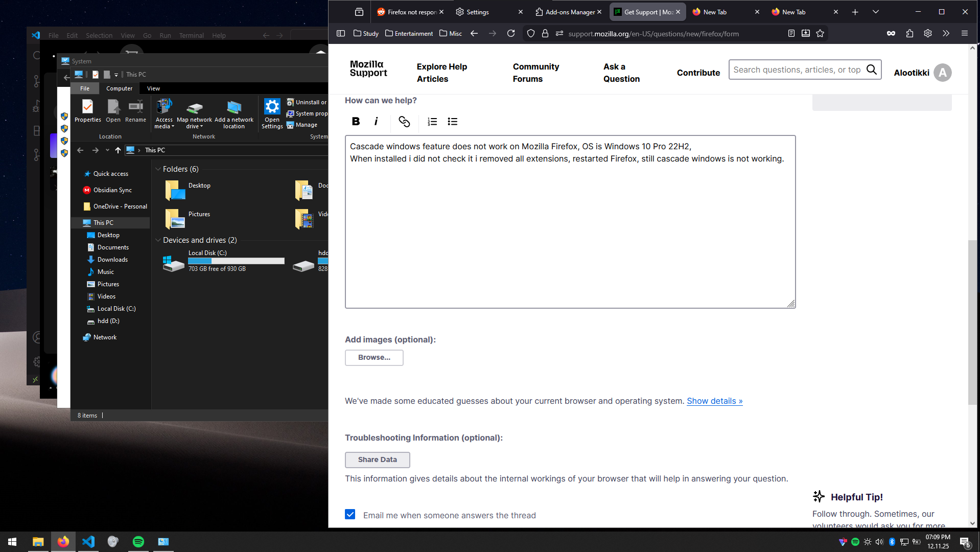Viewport: 980px width, 552px height.
Task: Click the Browse... button for images
Action: pos(374,357)
